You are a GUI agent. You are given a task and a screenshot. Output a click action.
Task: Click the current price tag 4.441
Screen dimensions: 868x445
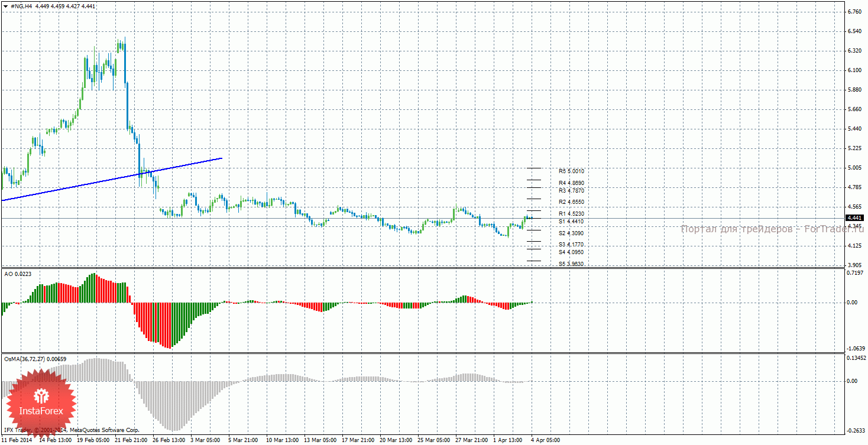coord(853,218)
